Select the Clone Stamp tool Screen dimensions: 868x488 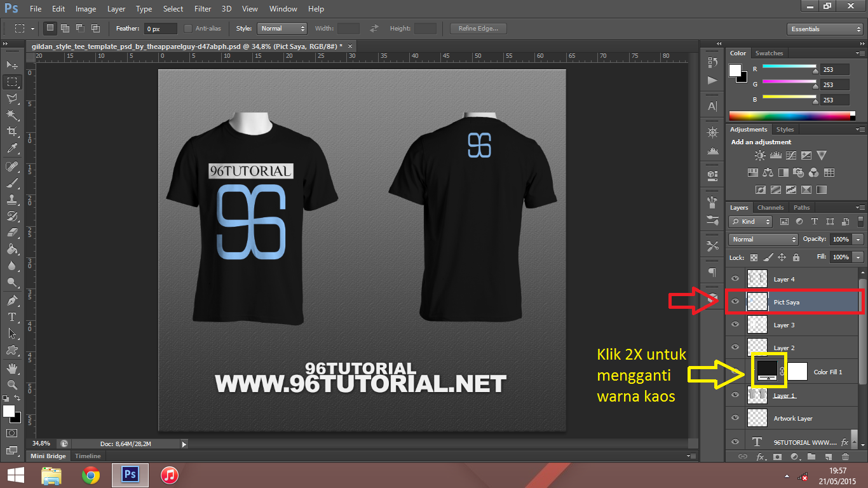[12, 200]
